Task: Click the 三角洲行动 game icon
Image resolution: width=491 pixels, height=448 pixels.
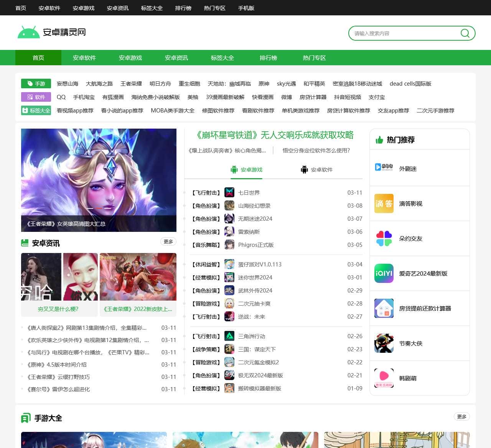Action: (x=229, y=336)
